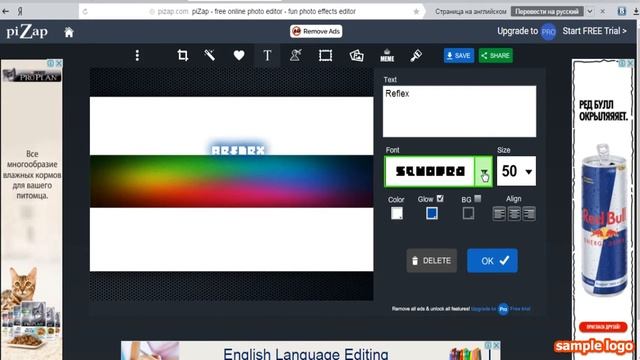Open the three-dot more options menu
This screenshot has width=640, height=360.
point(137,56)
